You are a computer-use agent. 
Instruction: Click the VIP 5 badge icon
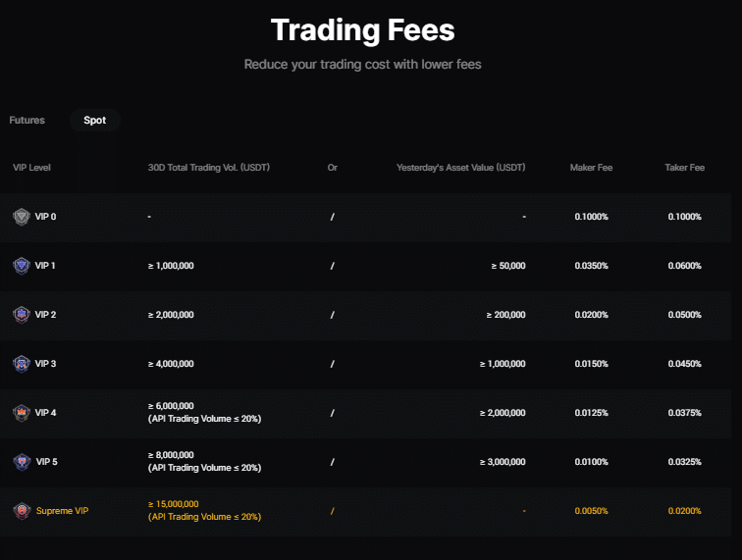click(22, 462)
